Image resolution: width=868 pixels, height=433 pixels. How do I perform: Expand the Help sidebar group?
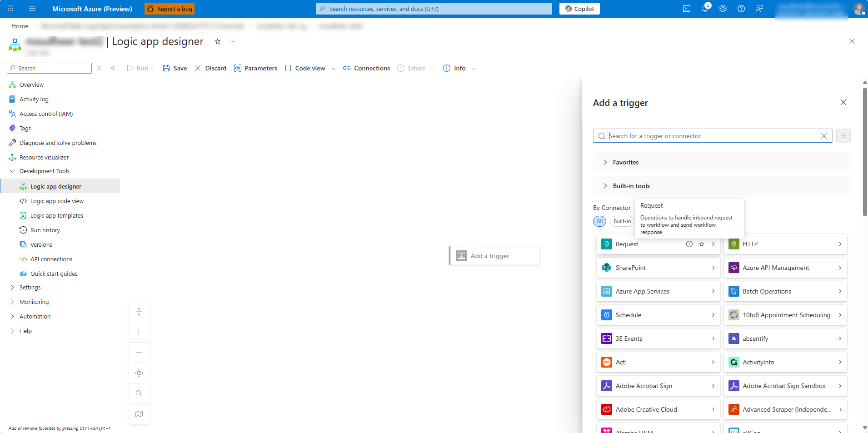point(12,331)
